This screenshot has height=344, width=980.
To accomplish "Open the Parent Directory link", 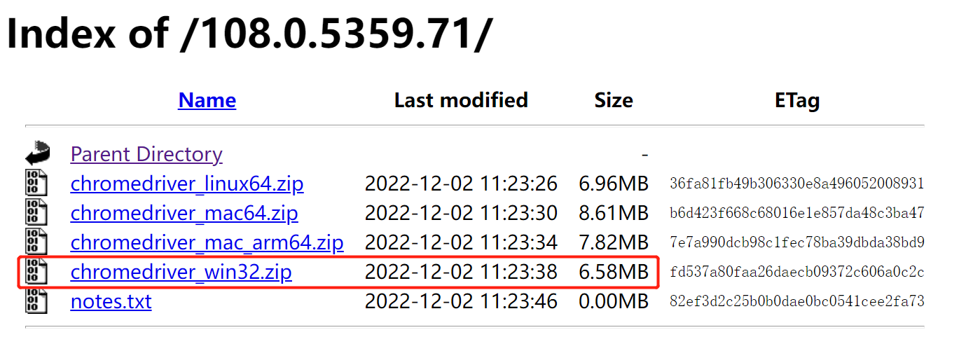I will [x=146, y=154].
